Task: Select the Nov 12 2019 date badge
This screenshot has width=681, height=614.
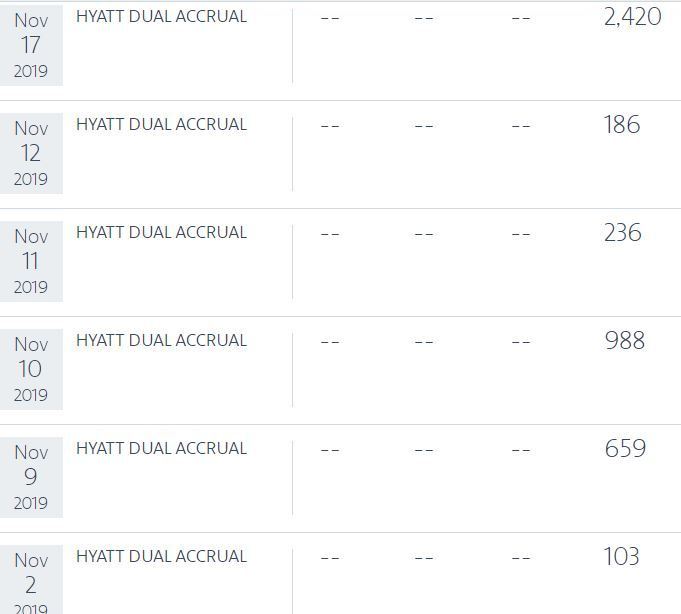Action: (31, 153)
